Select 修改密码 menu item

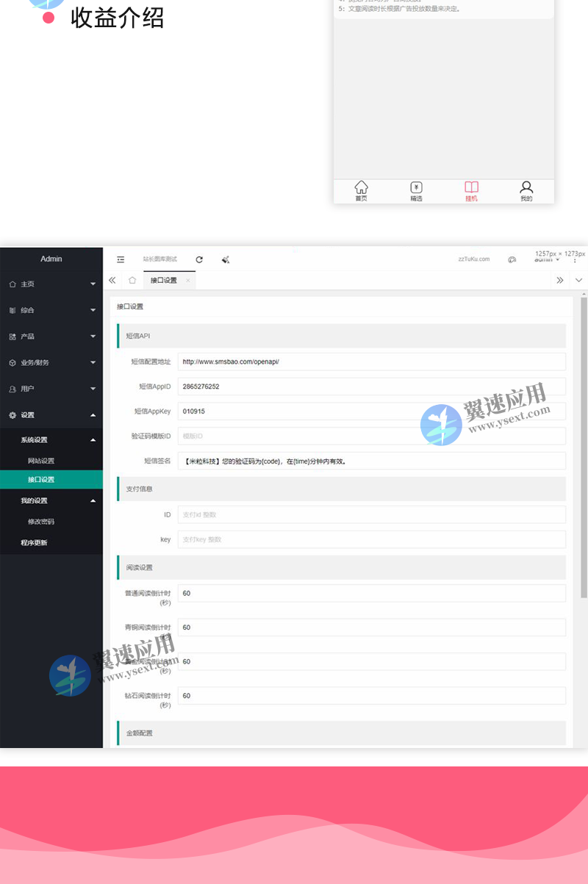pos(41,522)
